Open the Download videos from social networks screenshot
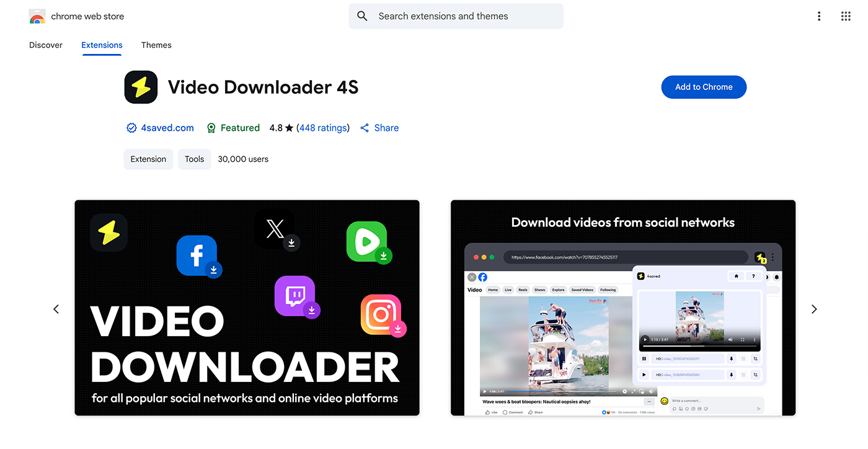 623,308
